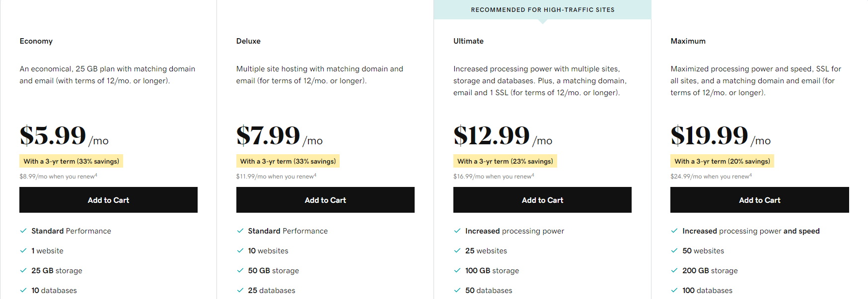Add the Ultimate plan to cart
This screenshot has width=868, height=299.
click(542, 200)
